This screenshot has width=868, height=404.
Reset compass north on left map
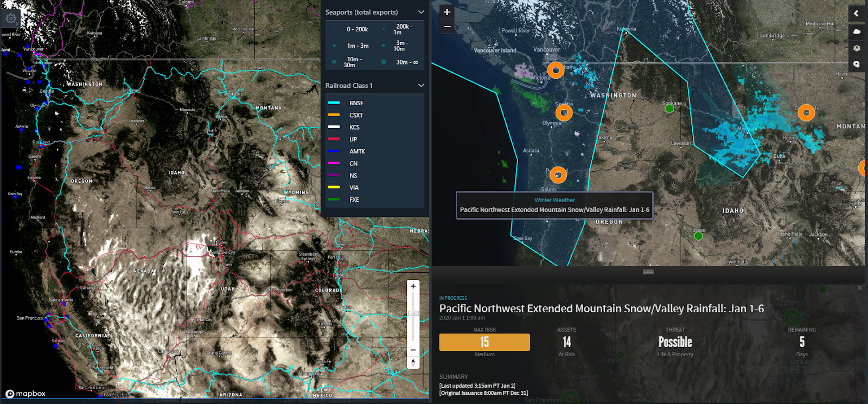click(x=413, y=362)
